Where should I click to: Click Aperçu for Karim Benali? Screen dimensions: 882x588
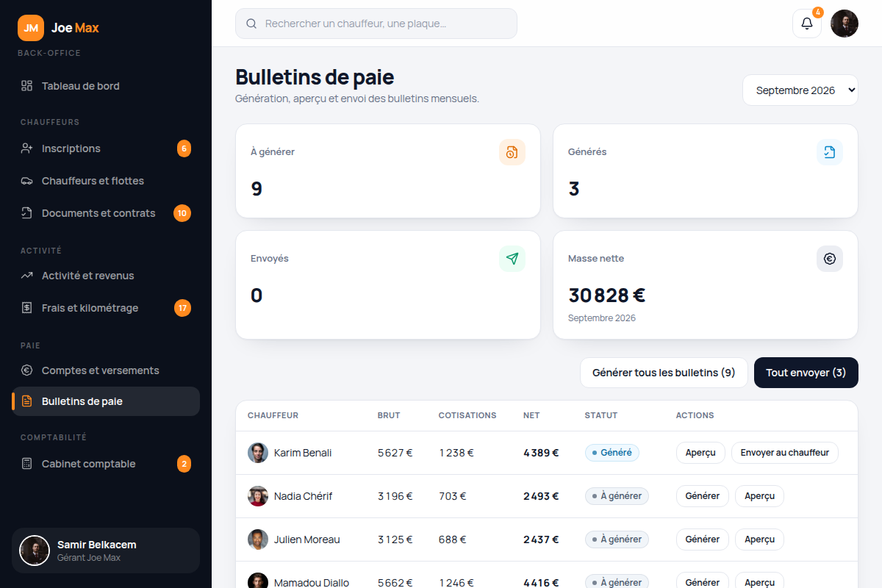pyautogui.click(x=700, y=453)
